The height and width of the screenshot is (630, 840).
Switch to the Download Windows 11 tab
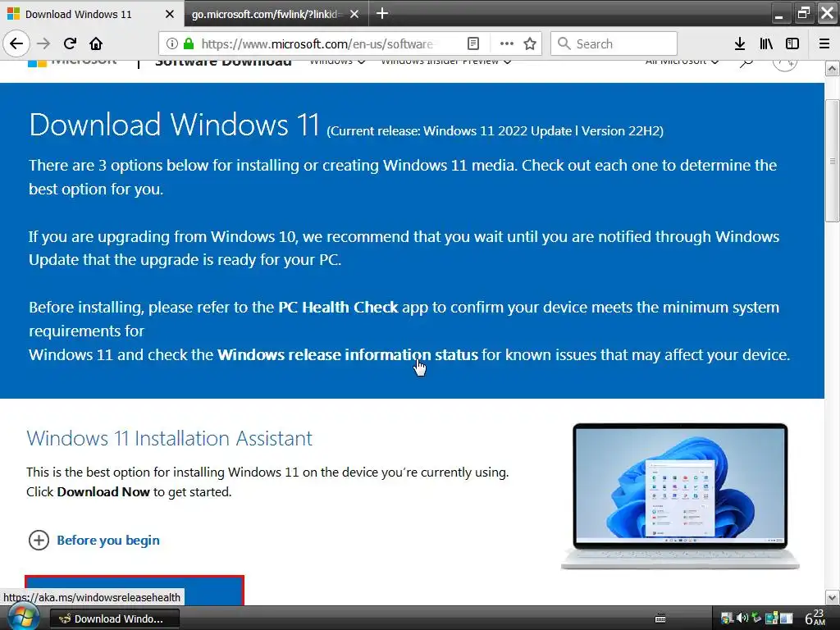point(92,14)
